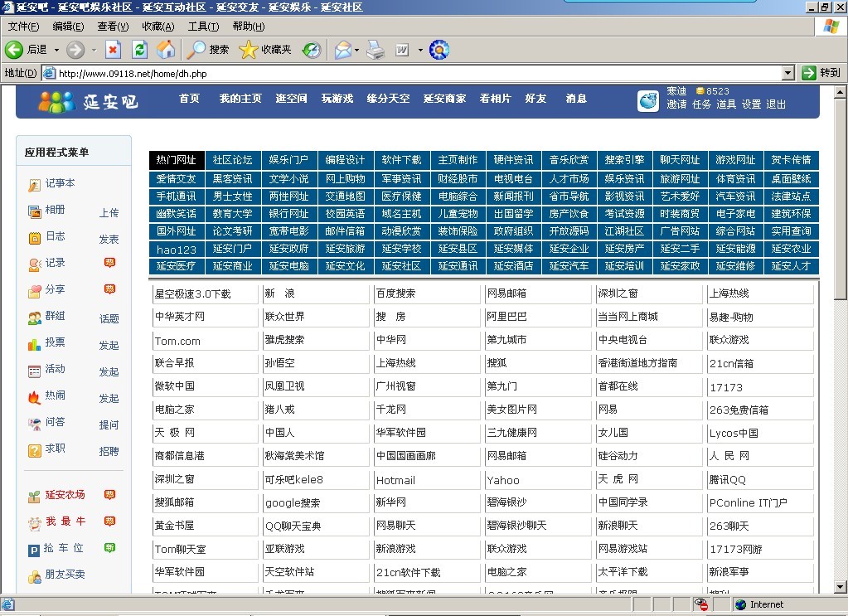Select the 搜索引擎 category tab

pyautogui.click(x=625, y=160)
